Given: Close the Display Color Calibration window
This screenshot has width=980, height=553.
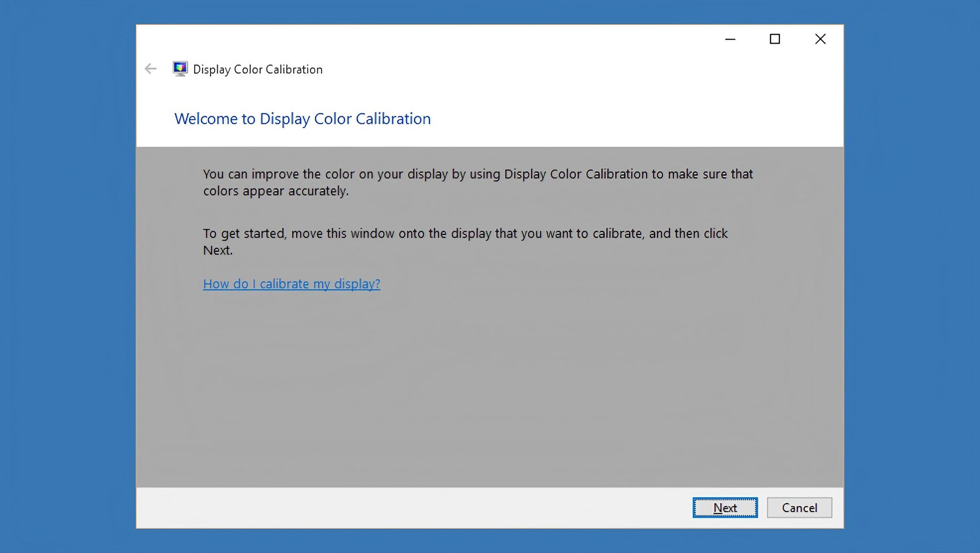Looking at the screenshot, I should click(x=820, y=39).
